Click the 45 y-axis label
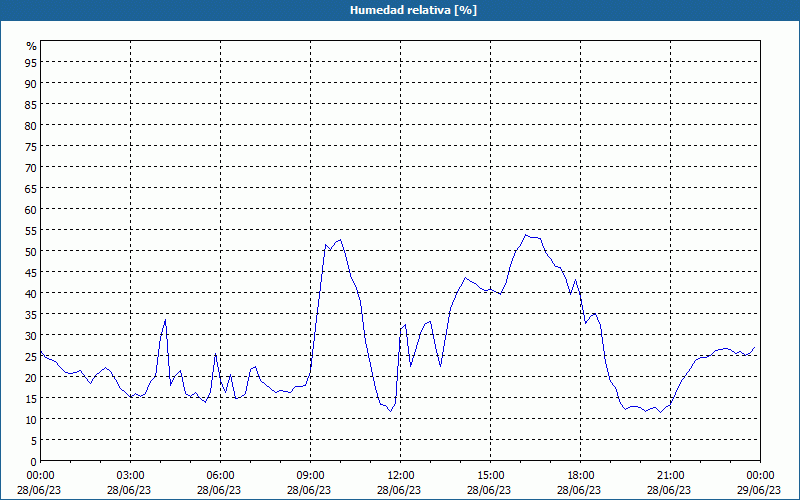 tap(31, 272)
